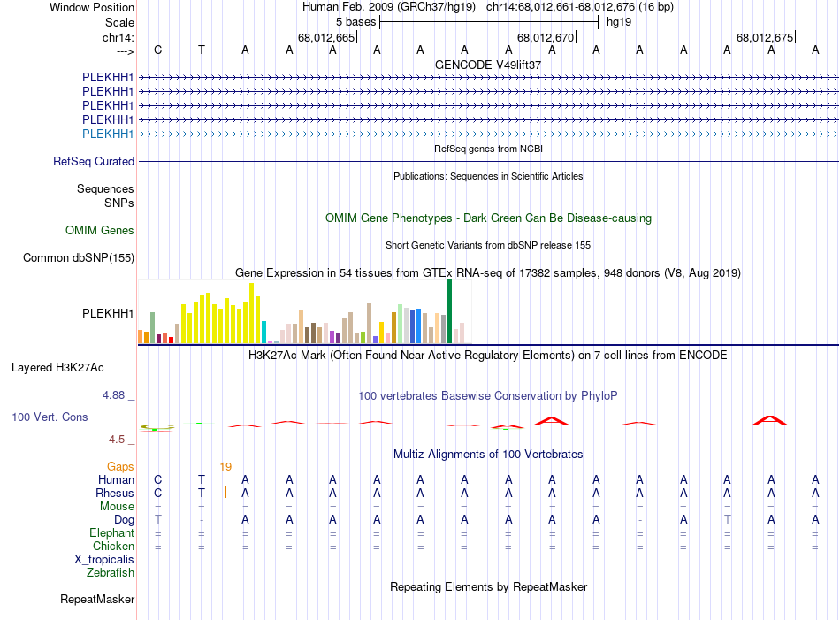The height and width of the screenshot is (620, 840).
Task: Select the Mouse species label
Action: pos(117,507)
